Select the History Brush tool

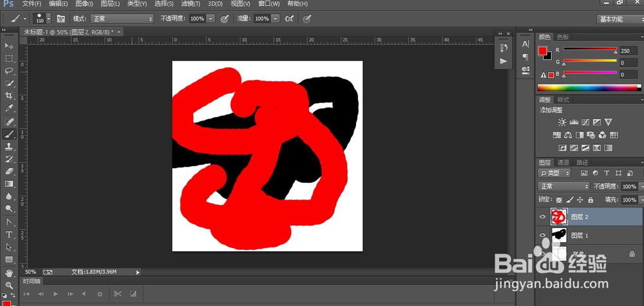tap(9, 159)
